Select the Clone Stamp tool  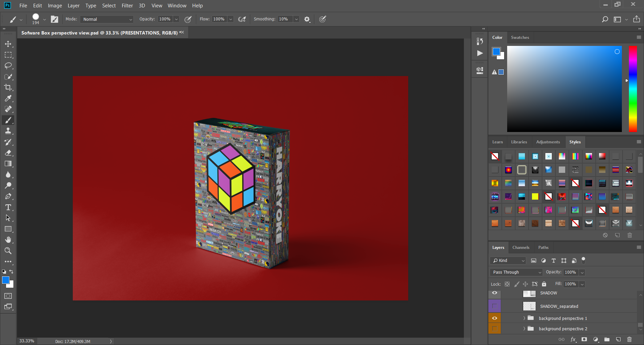pos(8,131)
